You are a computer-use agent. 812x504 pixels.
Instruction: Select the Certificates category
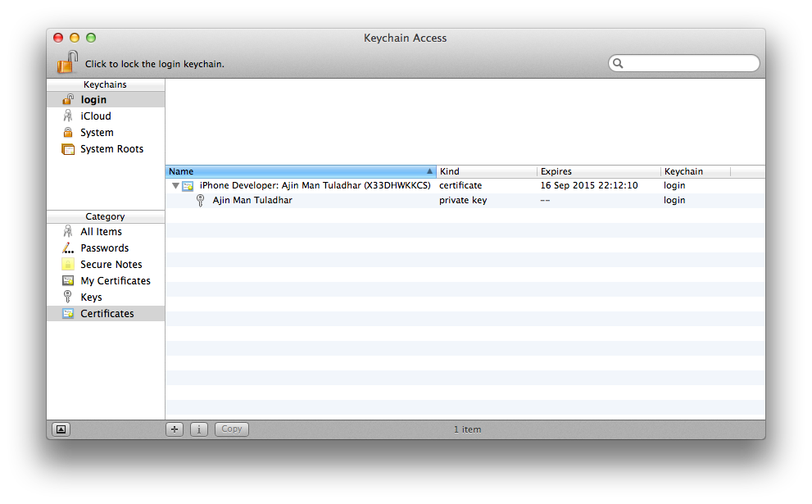pos(106,313)
